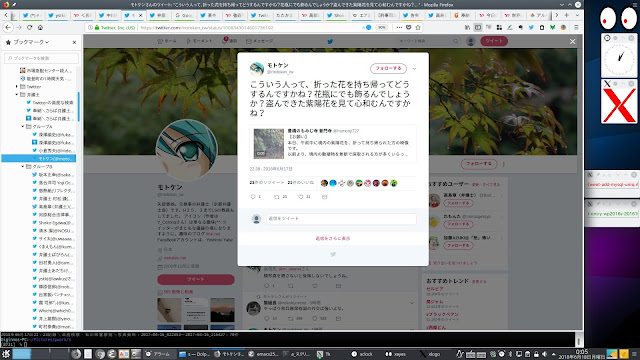Image resolution: width=640 pixels, height=360 pixels.
Task: Go back with Firefox back arrow
Action: point(8,27)
